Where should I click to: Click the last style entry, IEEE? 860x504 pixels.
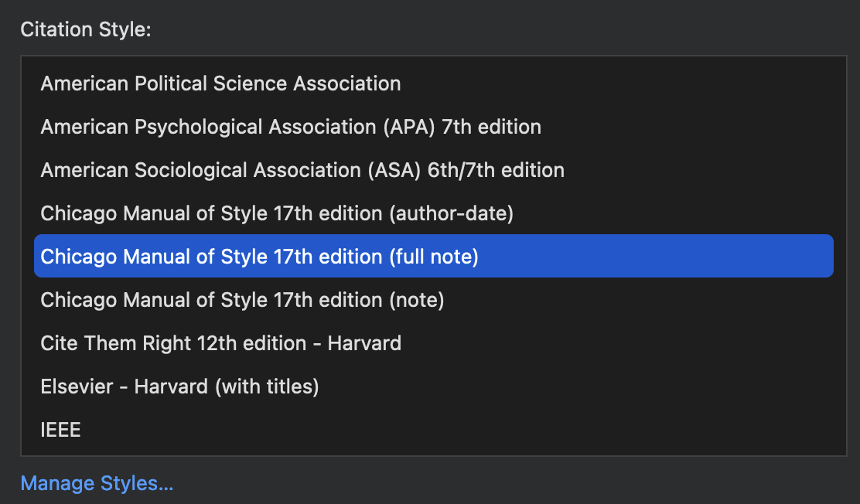click(60, 430)
